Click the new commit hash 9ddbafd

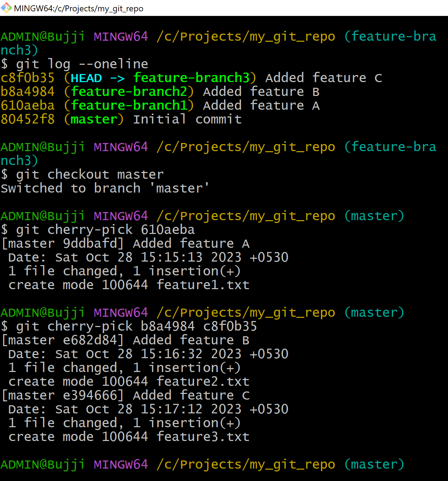(90, 244)
